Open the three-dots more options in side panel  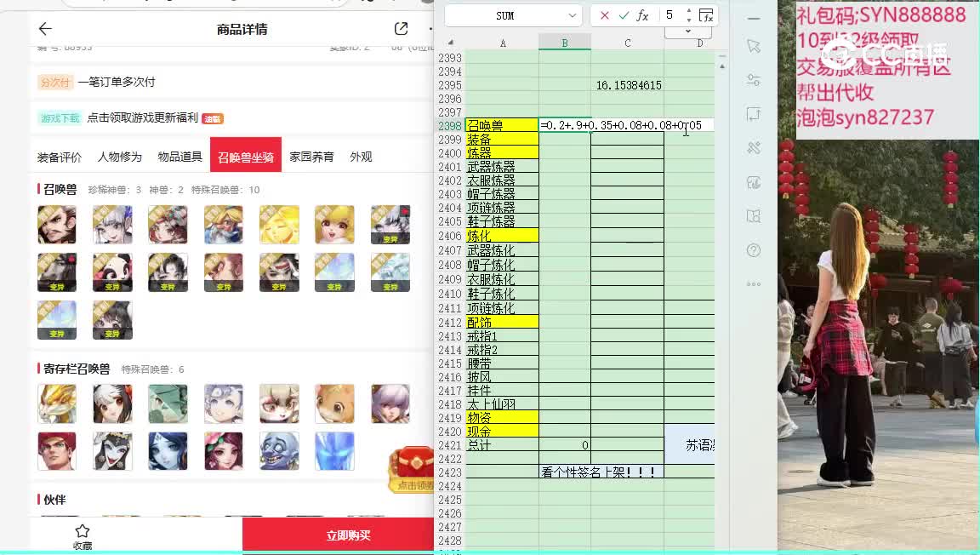pos(754,284)
